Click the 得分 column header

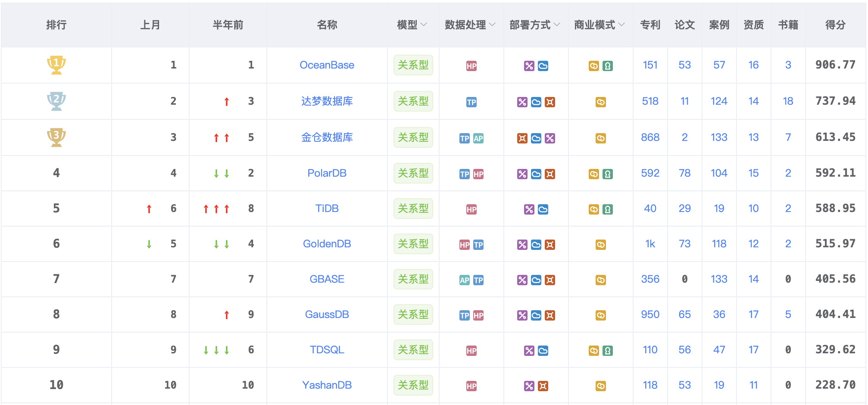click(x=836, y=25)
